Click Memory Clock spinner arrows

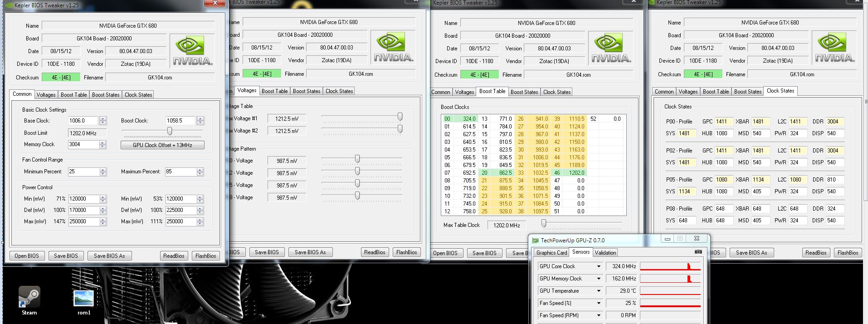click(103, 144)
